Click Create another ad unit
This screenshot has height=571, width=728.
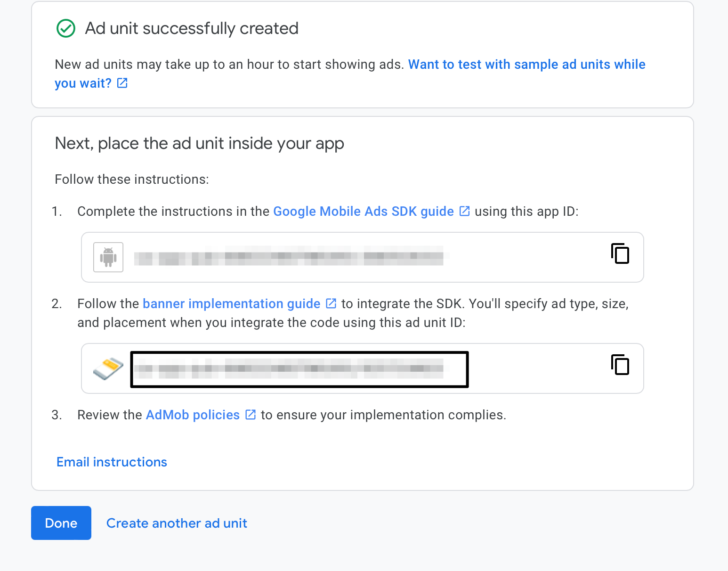click(x=177, y=523)
